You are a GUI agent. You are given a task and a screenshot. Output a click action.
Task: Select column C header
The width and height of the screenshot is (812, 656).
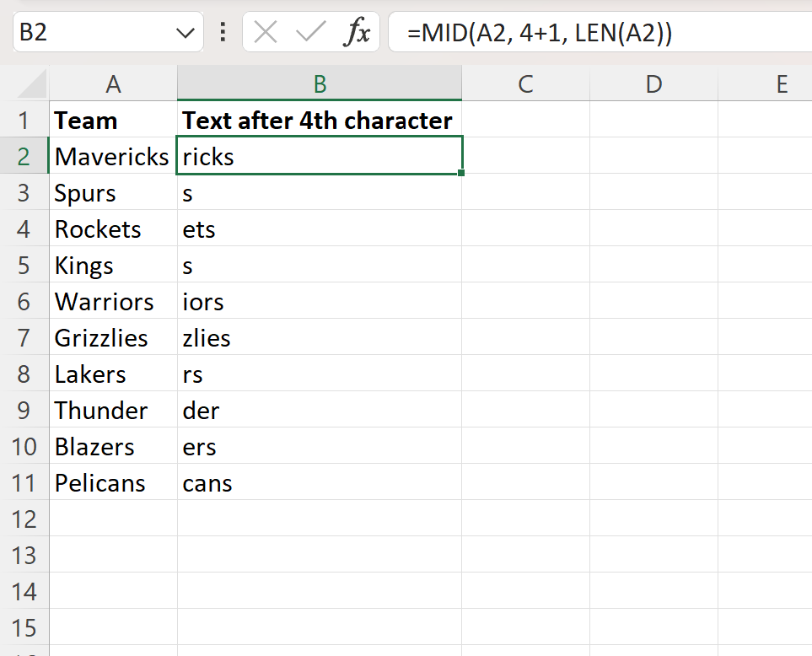tap(525, 83)
